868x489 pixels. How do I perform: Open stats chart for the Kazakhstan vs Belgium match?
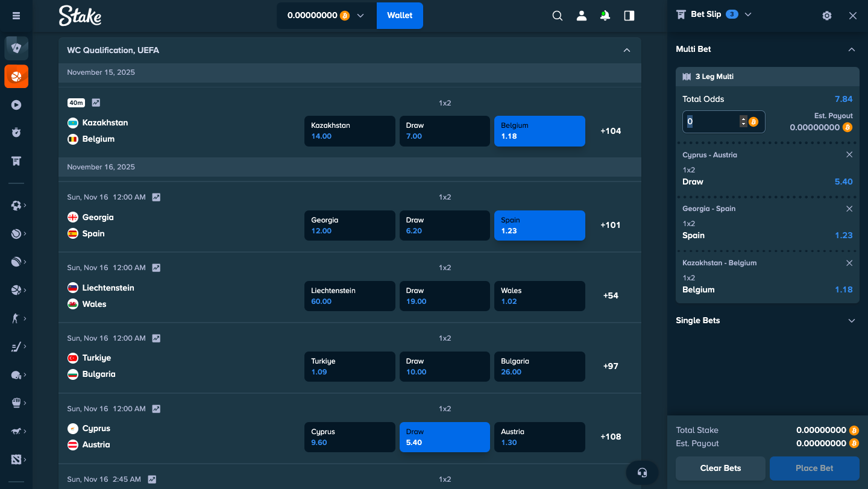tap(96, 103)
